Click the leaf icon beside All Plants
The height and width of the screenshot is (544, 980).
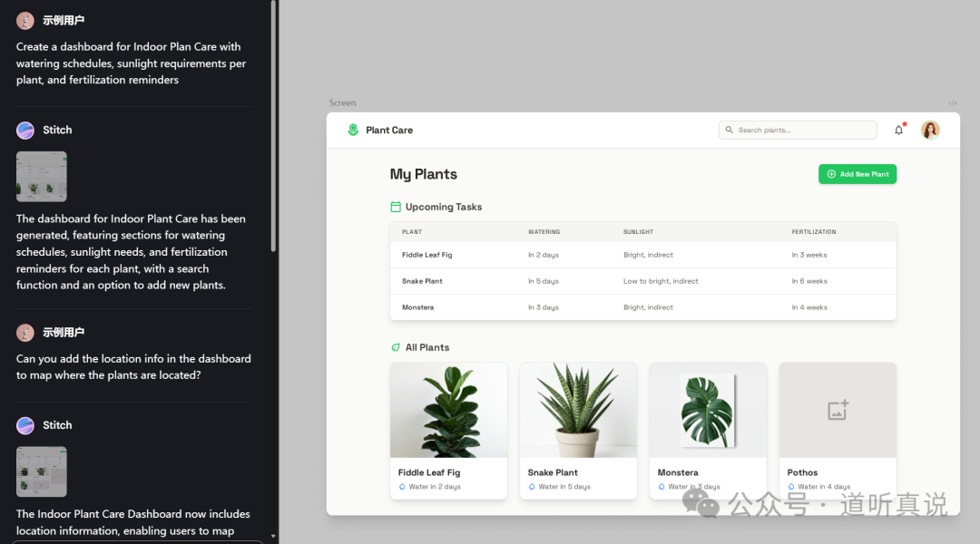[x=396, y=347]
